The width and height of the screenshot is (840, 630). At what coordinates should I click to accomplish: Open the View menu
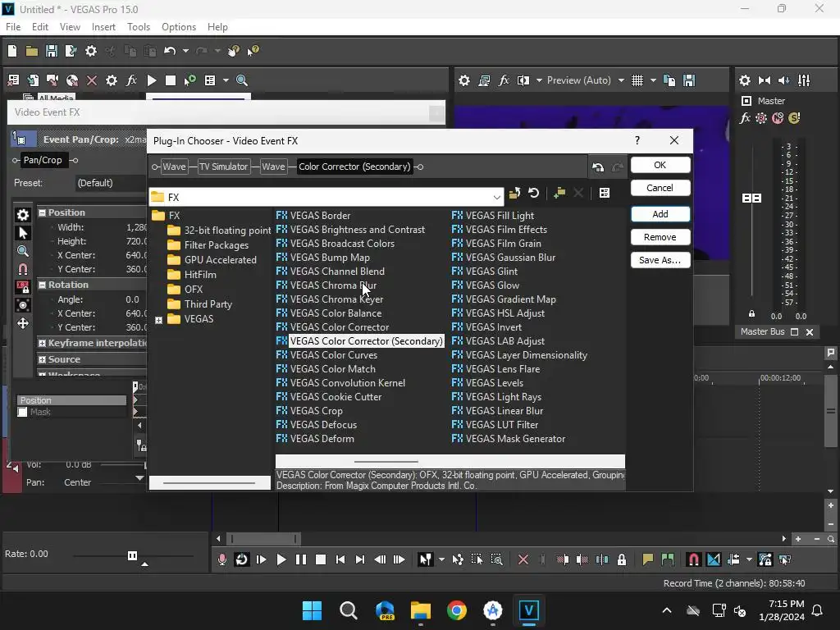point(70,27)
